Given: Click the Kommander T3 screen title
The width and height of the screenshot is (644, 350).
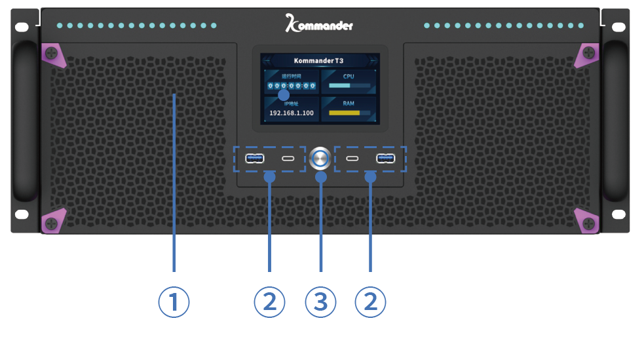Looking at the screenshot, I should click(318, 60).
